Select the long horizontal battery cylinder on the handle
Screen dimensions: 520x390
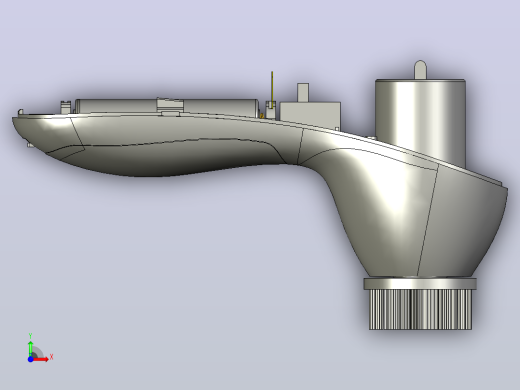point(167,107)
